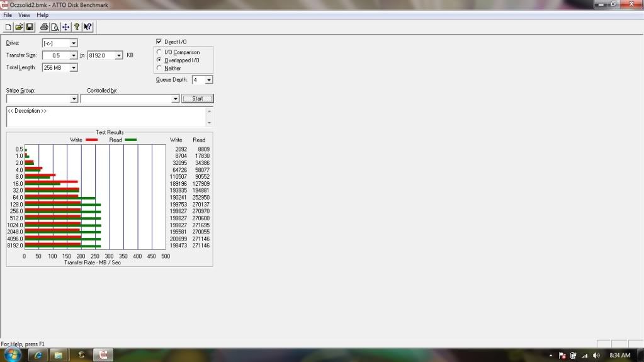Screen dimensions: 644x362
Task: Click the 4096.0 row write value 200699
Action: (178, 239)
